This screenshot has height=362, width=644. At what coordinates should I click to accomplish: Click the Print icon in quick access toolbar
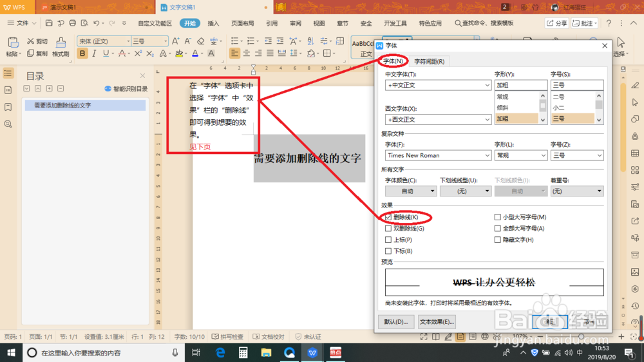pos(72,23)
